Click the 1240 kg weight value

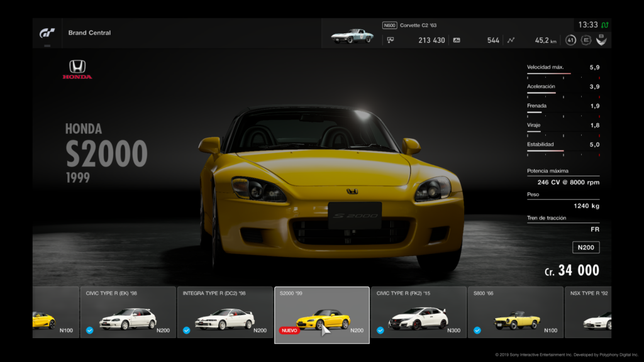click(x=587, y=206)
